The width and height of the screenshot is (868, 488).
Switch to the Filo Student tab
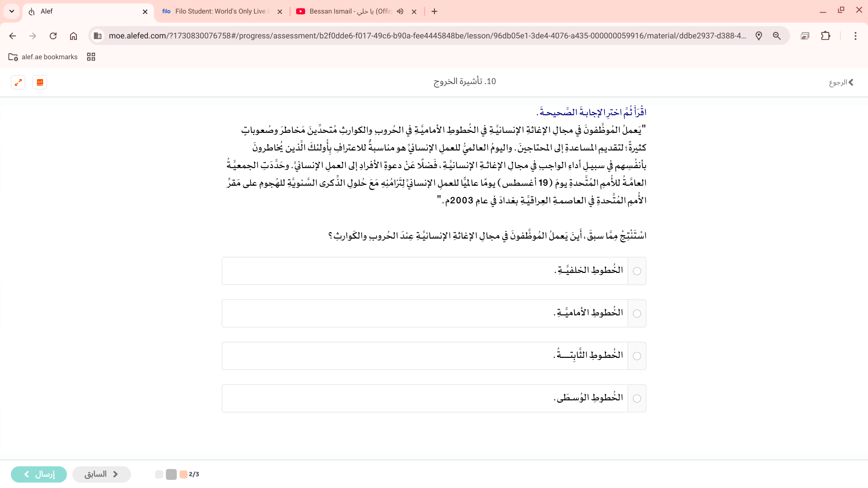coord(217,11)
